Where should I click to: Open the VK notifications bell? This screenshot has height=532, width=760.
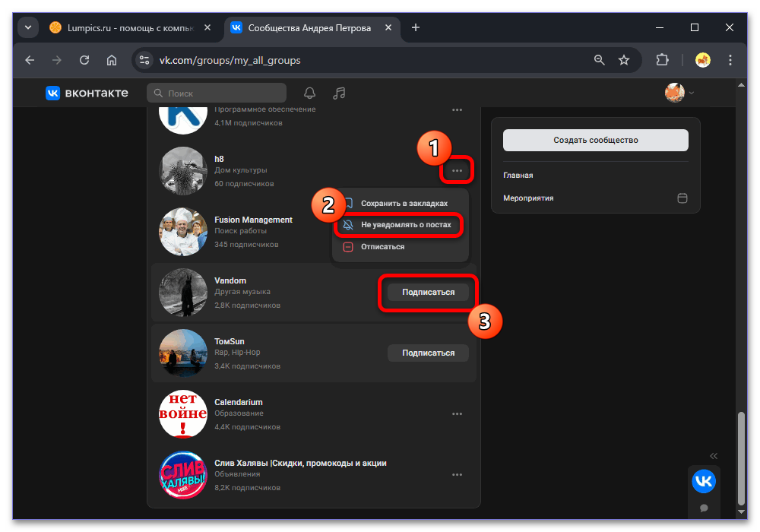click(x=309, y=93)
